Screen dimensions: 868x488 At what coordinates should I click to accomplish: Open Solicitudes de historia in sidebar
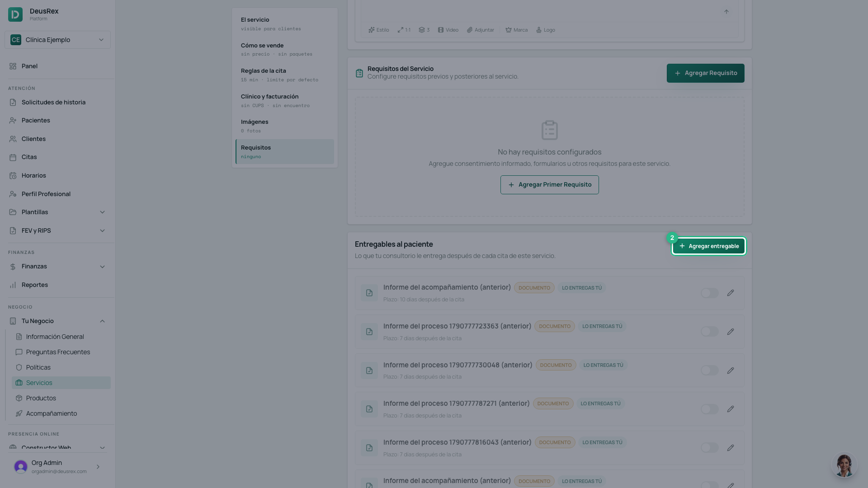click(57, 103)
